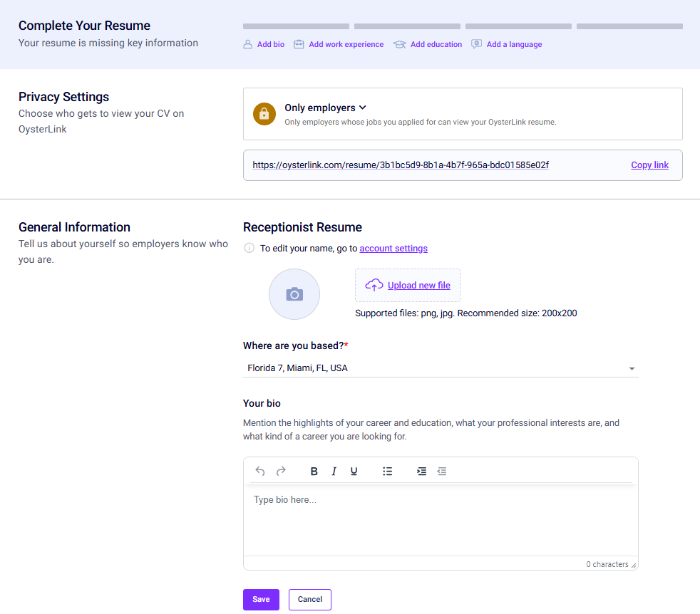Click the Add work experience briefcase icon
The image size is (700, 614).
[299, 44]
